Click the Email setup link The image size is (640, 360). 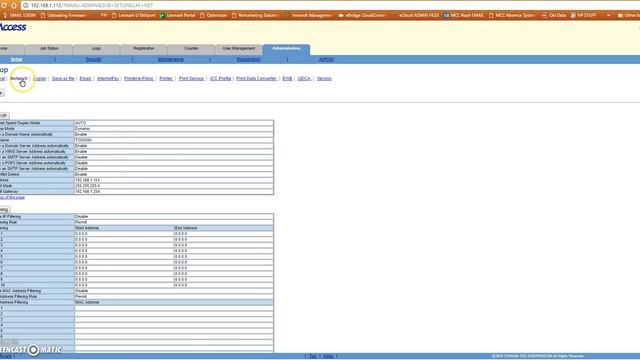[85, 78]
